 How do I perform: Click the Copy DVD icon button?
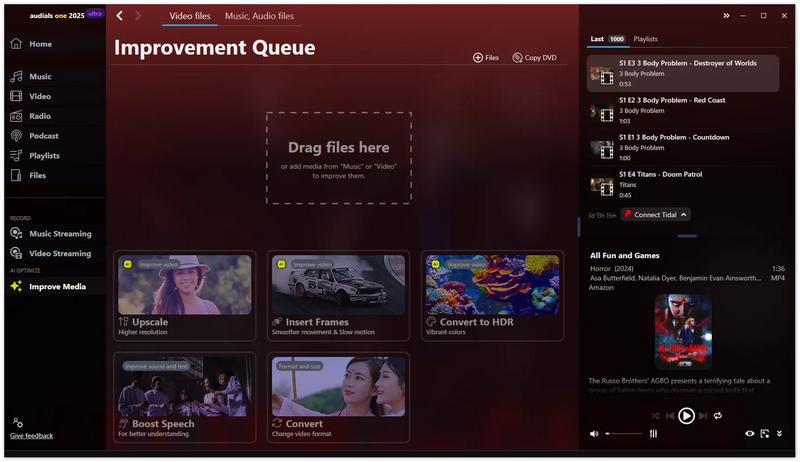click(x=518, y=58)
